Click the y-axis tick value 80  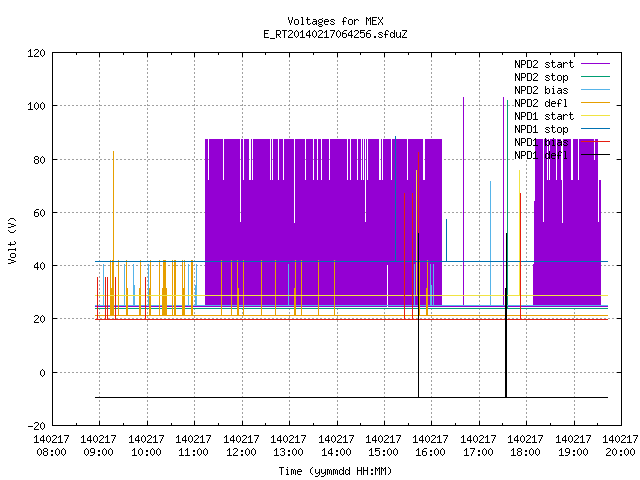tap(40, 160)
